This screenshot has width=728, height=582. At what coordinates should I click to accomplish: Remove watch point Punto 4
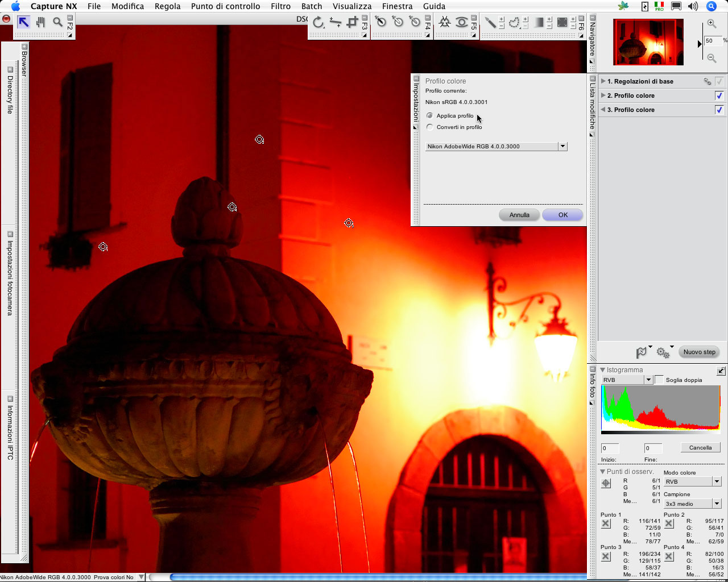pyautogui.click(x=669, y=556)
